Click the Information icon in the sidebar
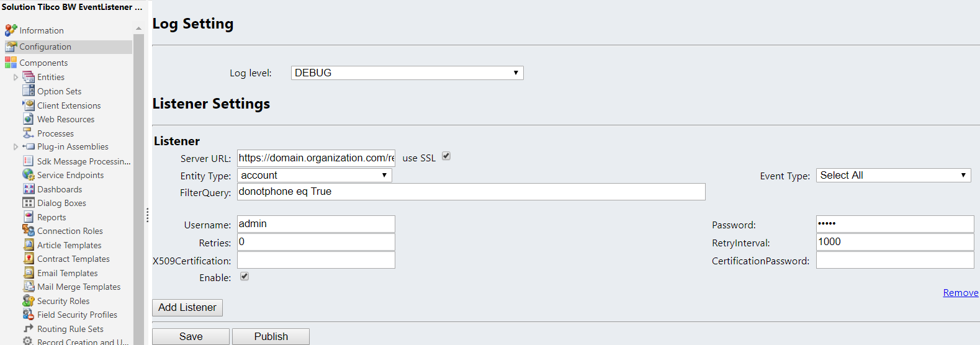Screen dimensions: 980x345 [x=11, y=30]
